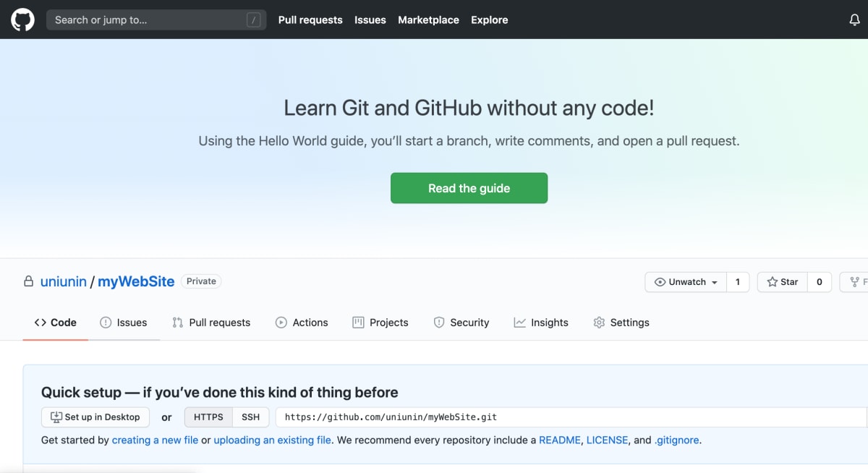The height and width of the screenshot is (473, 868).
Task: Switch to the Projects tab
Action: coord(380,323)
